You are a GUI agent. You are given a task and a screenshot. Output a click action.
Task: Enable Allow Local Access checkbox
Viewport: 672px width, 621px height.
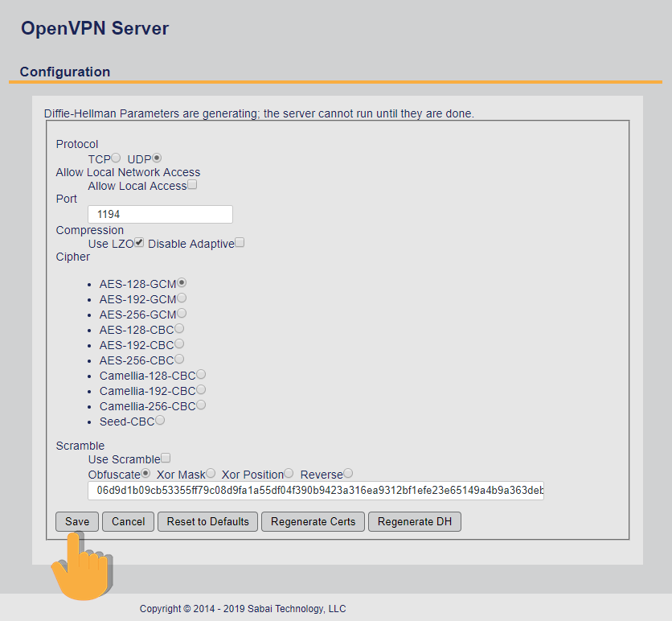pos(192,185)
